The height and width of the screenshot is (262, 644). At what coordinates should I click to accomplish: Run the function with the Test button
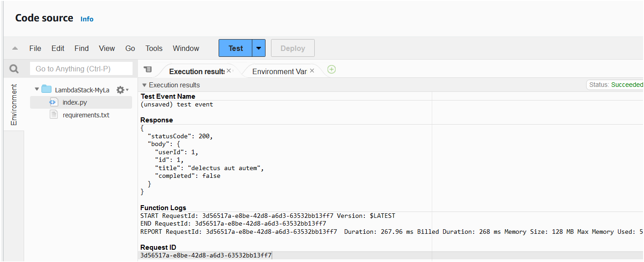235,48
